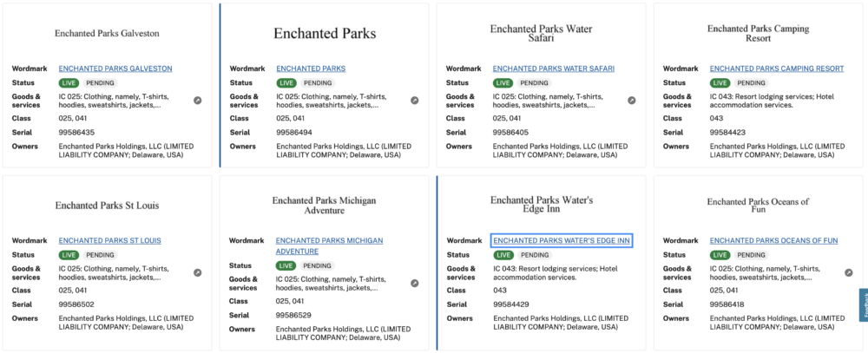Open ENCHANTED PARKS WATER'S EDGE INN link
Image resolution: width=868 pixels, height=353 pixels.
[562, 241]
